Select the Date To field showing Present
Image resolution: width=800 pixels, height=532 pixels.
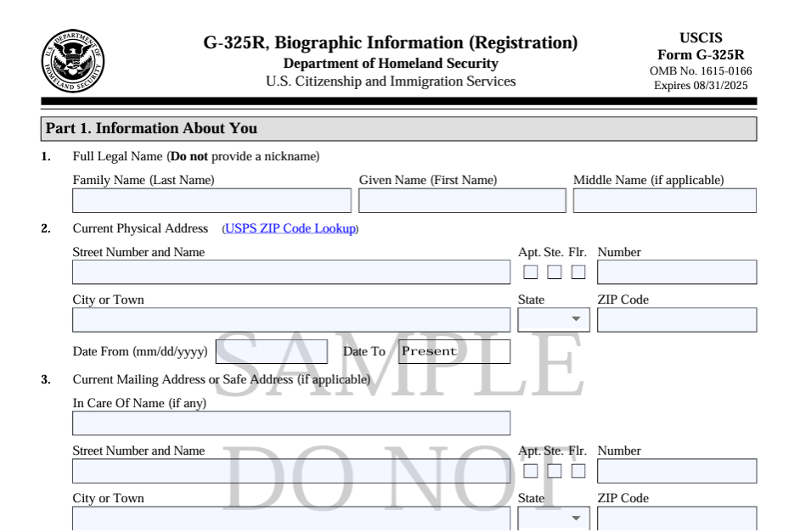pos(455,351)
